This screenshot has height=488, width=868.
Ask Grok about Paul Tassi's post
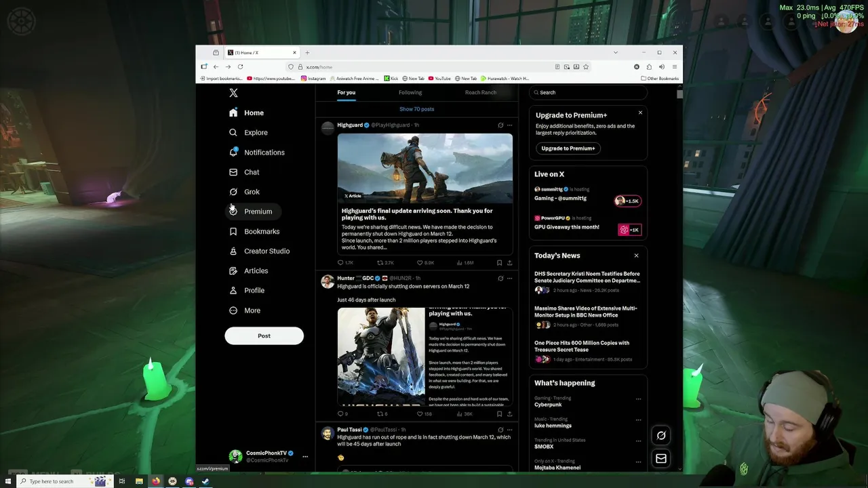pos(500,430)
